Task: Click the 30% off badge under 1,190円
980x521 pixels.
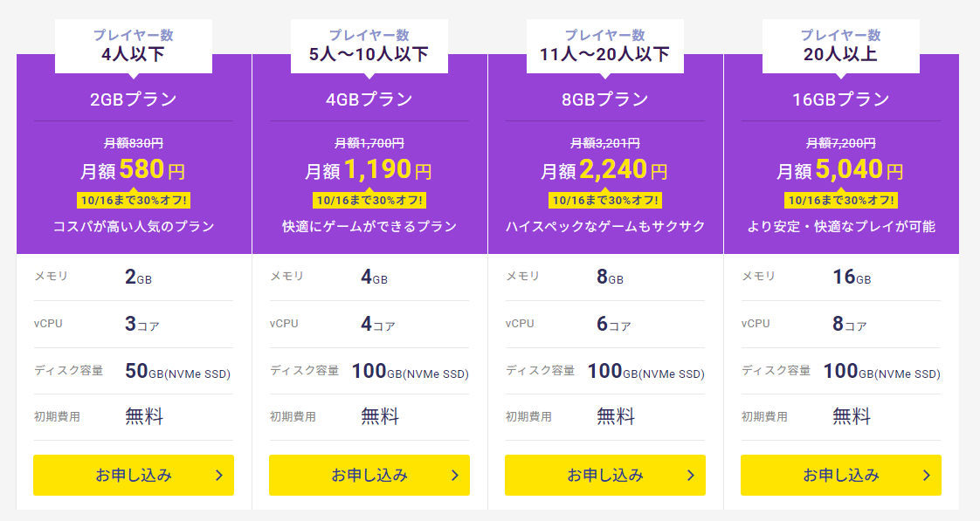Action: pyautogui.click(x=369, y=200)
